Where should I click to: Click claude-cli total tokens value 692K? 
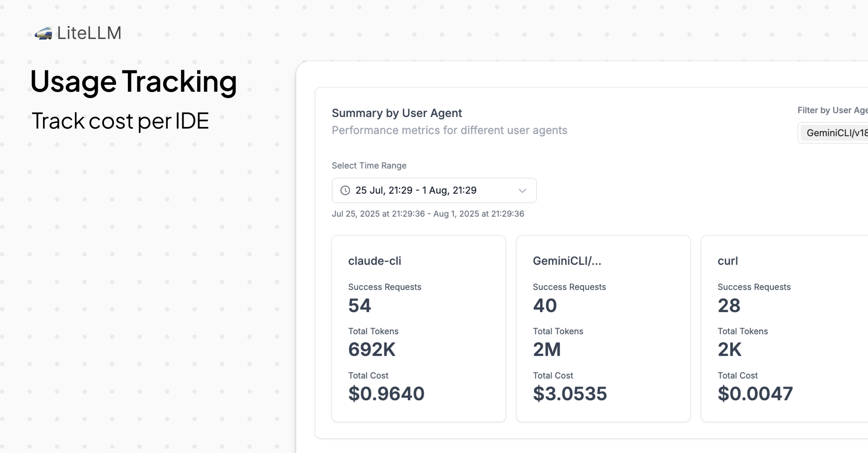pyautogui.click(x=372, y=350)
